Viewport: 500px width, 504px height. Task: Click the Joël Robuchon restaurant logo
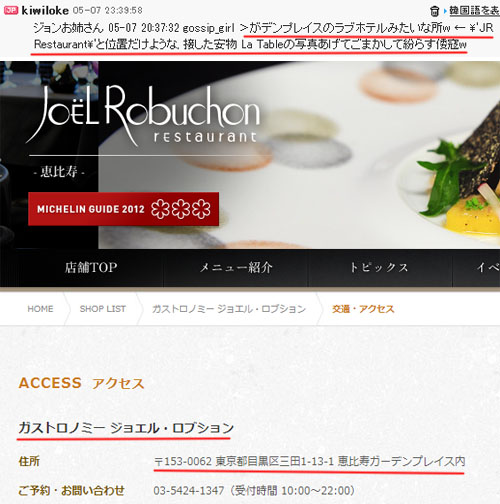(143, 115)
